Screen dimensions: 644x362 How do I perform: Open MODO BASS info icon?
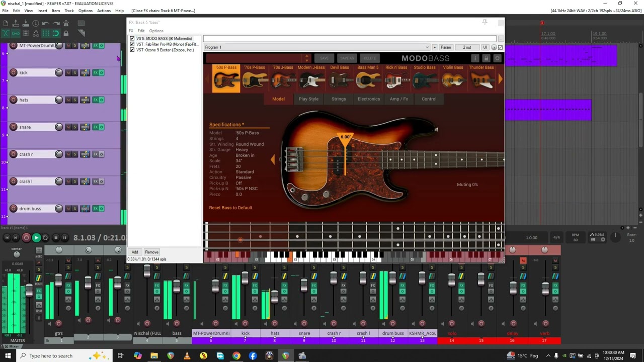pyautogui.click(x=475, y=58)
